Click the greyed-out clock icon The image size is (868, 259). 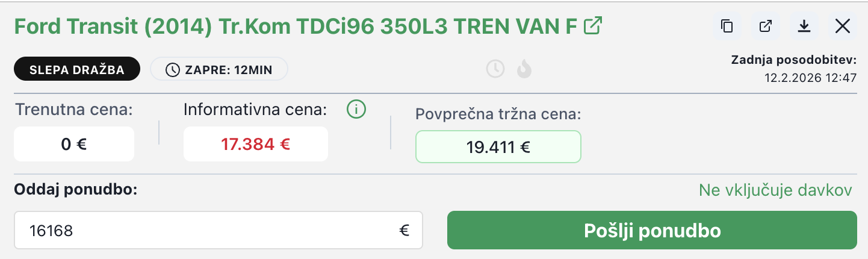[x=495, y=69]
